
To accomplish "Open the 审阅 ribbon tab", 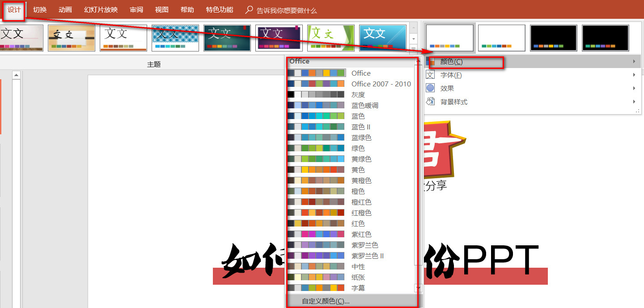I will tap(136, 9).
